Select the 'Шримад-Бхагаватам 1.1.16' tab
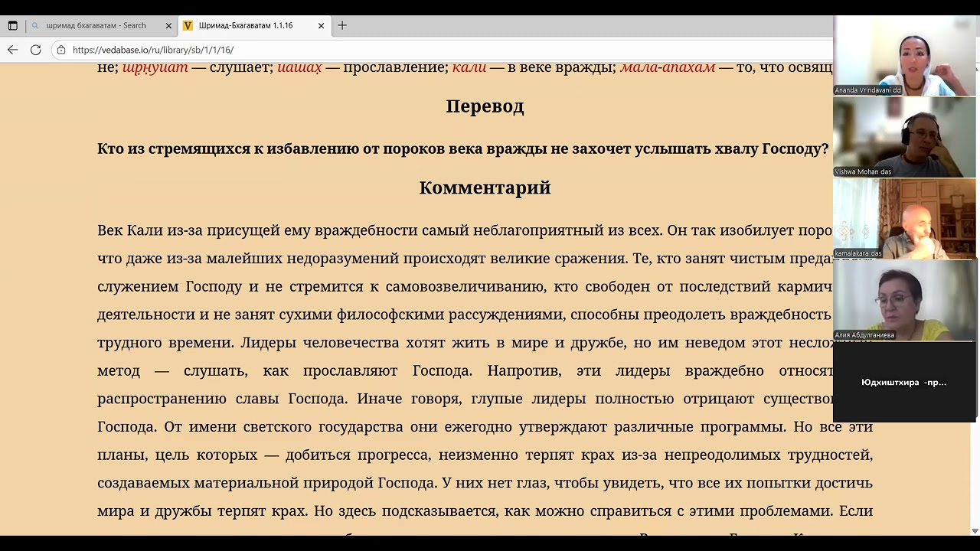 (x=254, y=25)
